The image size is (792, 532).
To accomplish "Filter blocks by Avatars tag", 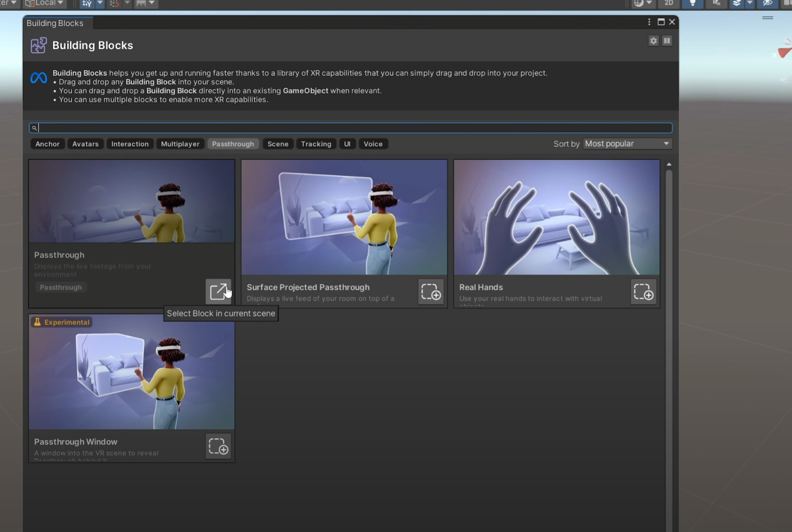I will click(x=86, y=144).
